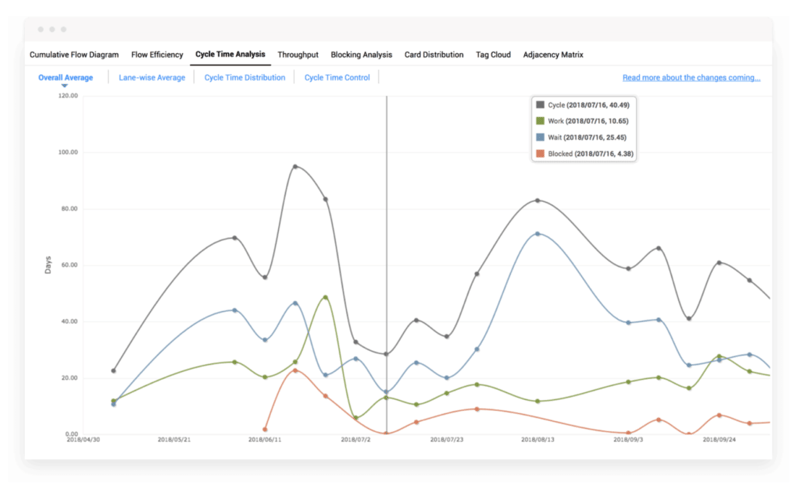Go to the Blocking Analysis tab
Screen dimensions: 800x485
pos(361,55)
